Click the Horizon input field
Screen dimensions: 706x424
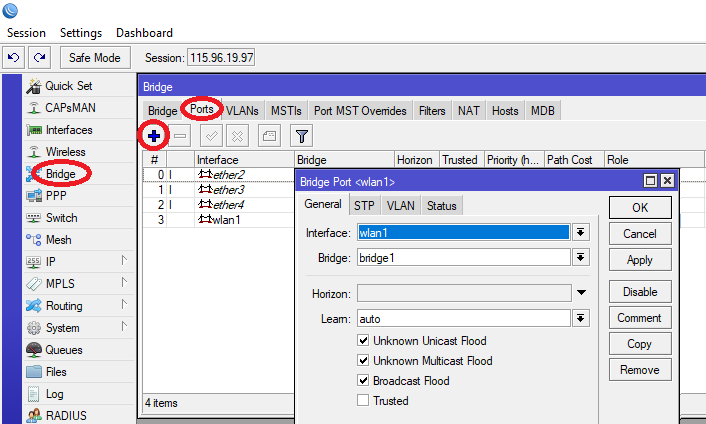tap(464, 293)
